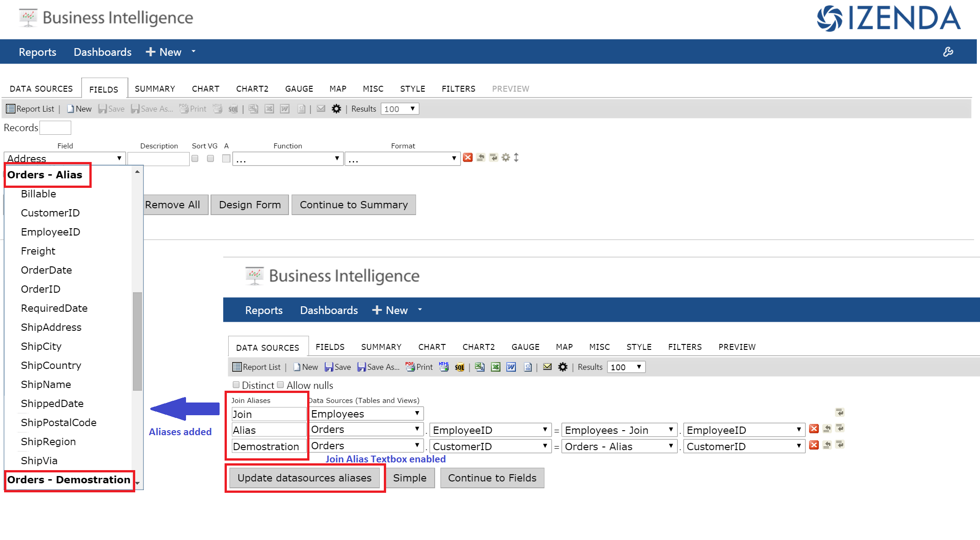
Task: Click Update datasources aliases button
Action: pos(304,478)
